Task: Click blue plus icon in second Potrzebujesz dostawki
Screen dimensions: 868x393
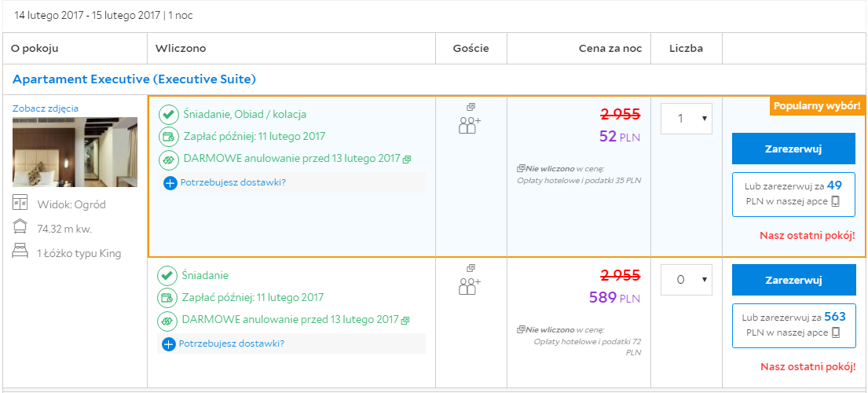Action: [169, 344]
